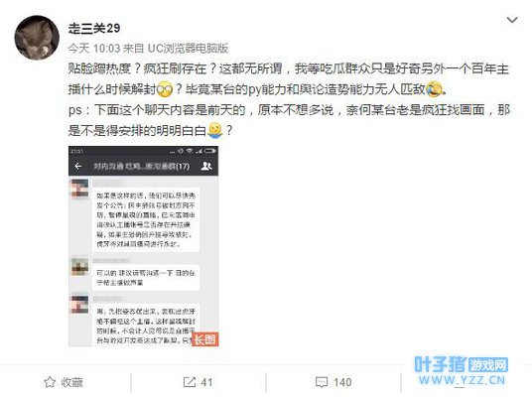Click the second blurred chat avatar
The width and height of the screenshot is (532, 397).
(79, 266)
